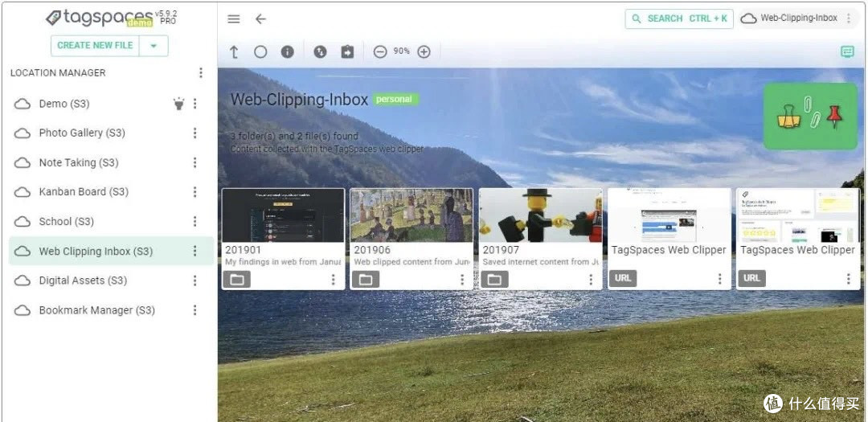
Task: Click the lightbulb icon on Demo row
Action: [x=178, y=104]
